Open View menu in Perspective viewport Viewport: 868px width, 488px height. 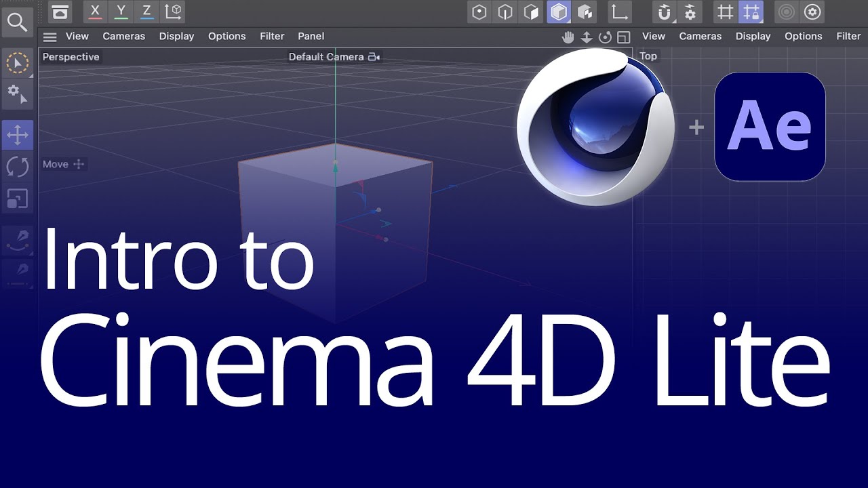(x=77, y=36)
